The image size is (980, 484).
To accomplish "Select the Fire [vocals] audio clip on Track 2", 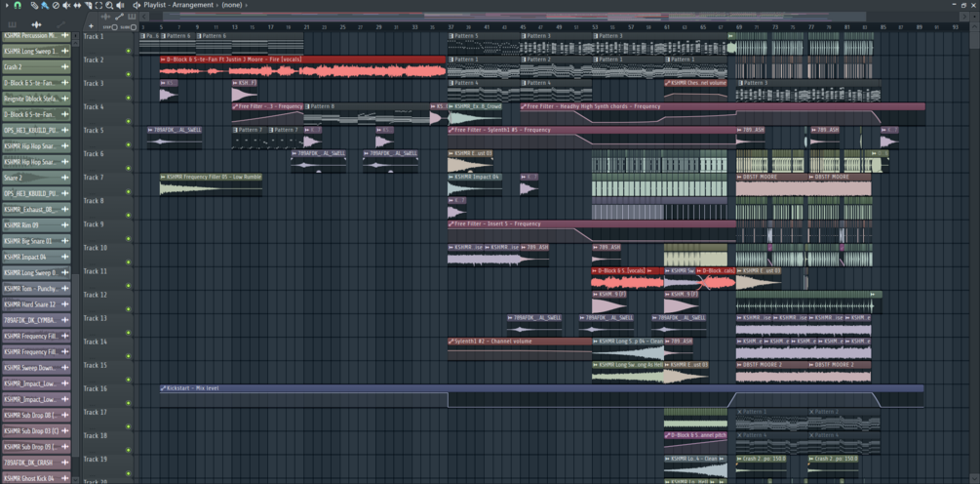I will (302, 67).
